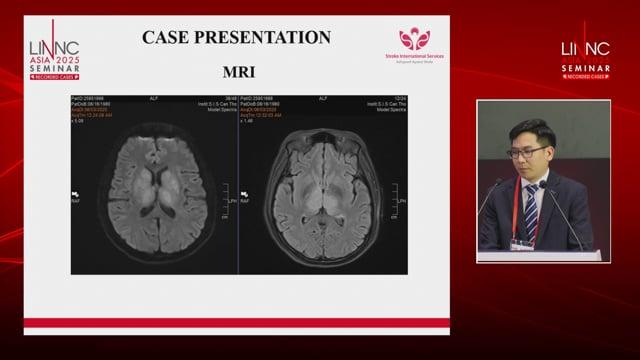
Task: Click the RAF orientation marker on left scan
Action: [76, 197]
